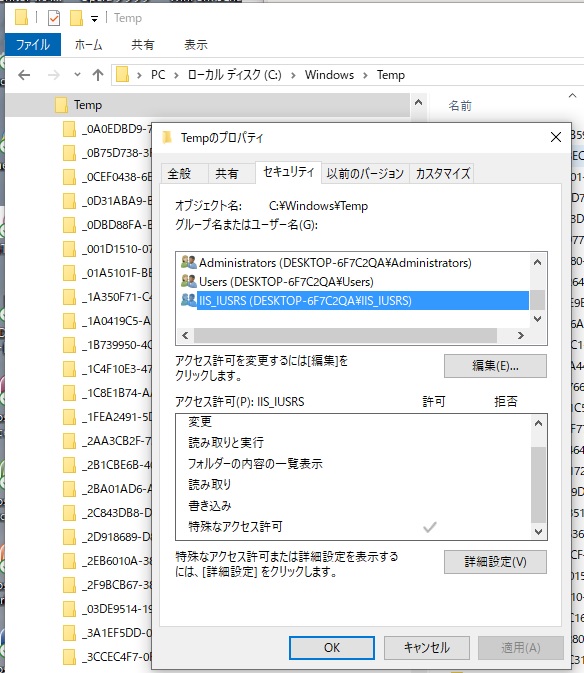Click PC in the address breadcrumb

click(158, 75)
